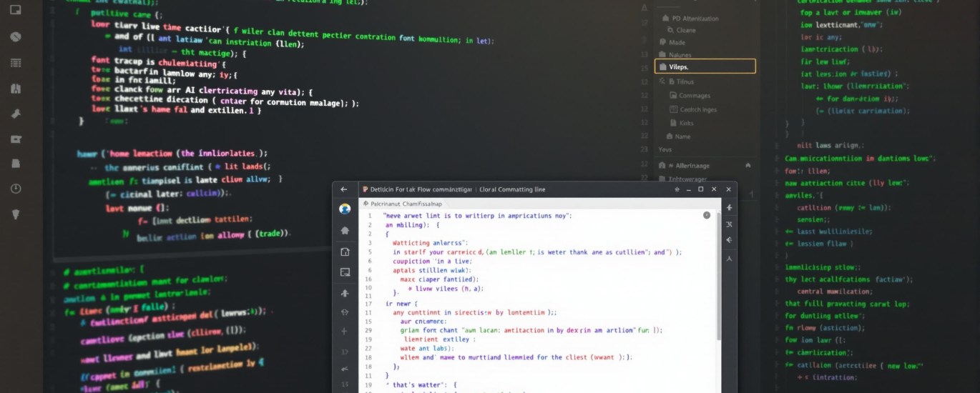Click the table grid icon in left sidebar
The width and height of the screenshot is (980, 393).
(x=15, y=63)
